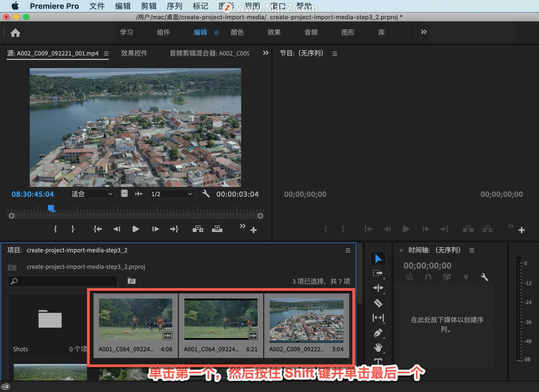Select the Hand tool

378,348
